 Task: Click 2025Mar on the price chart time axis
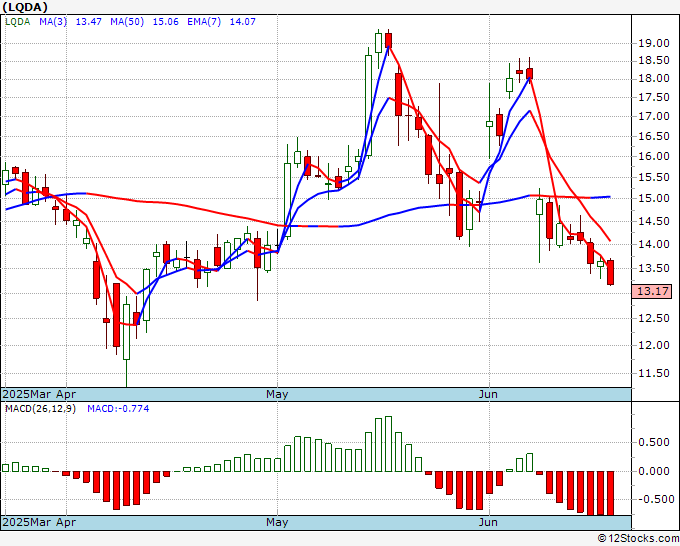tap(28, 394)
